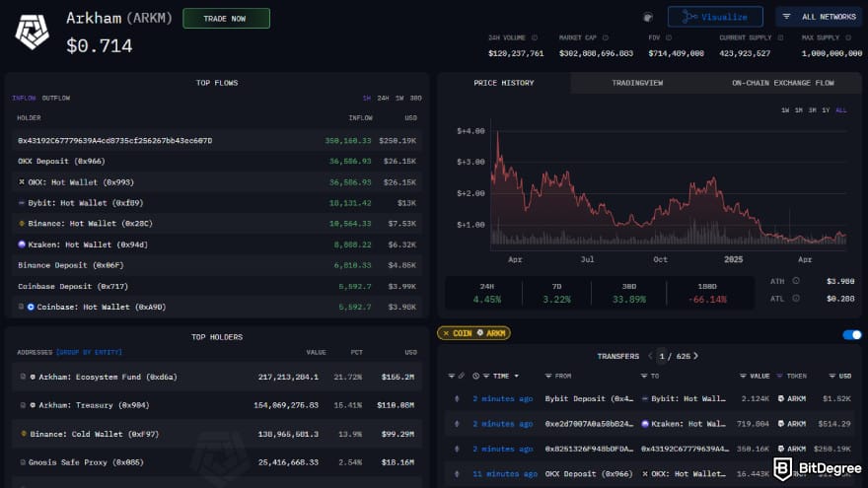Select the 30D range in Top Flows
Image resolution: width=868 pixels, height=488 pixels.
415,98
